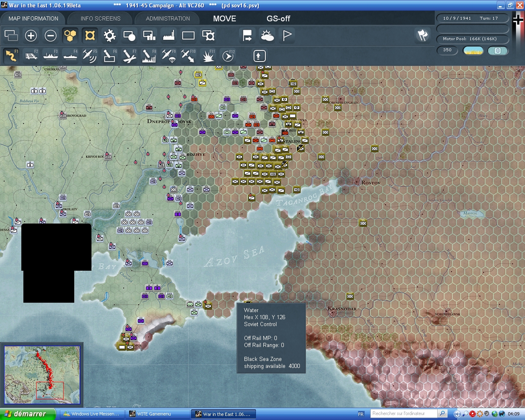The image size is (525, 420).
Task: Switch to F2 Rail transport mode
Action: [x=32, y=56]
